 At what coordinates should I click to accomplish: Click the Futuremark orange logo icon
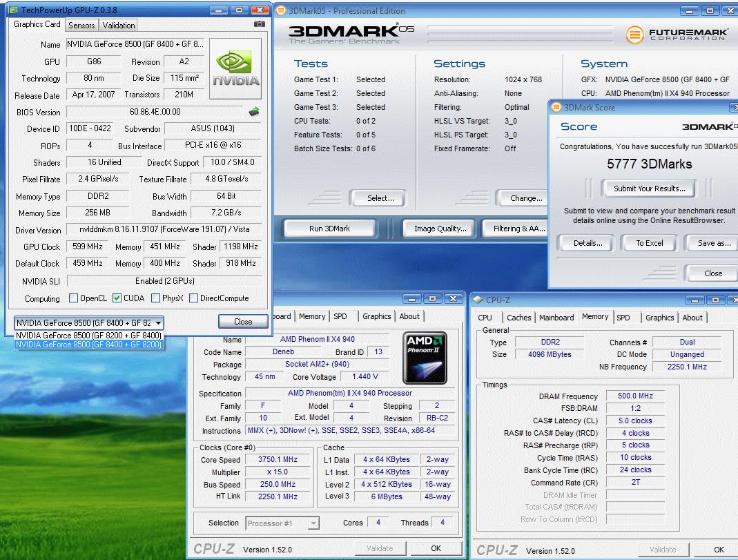pos(634,35)
